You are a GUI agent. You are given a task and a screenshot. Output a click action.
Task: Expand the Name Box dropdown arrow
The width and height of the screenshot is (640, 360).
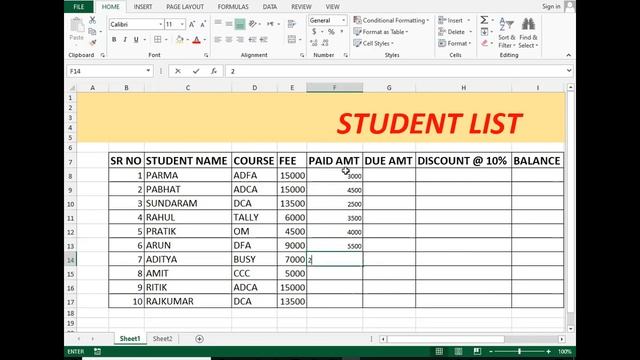(148, 71)
